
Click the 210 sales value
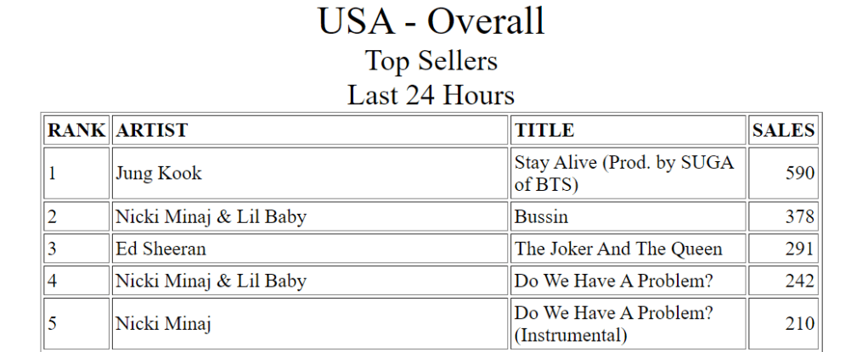(799, 324)
